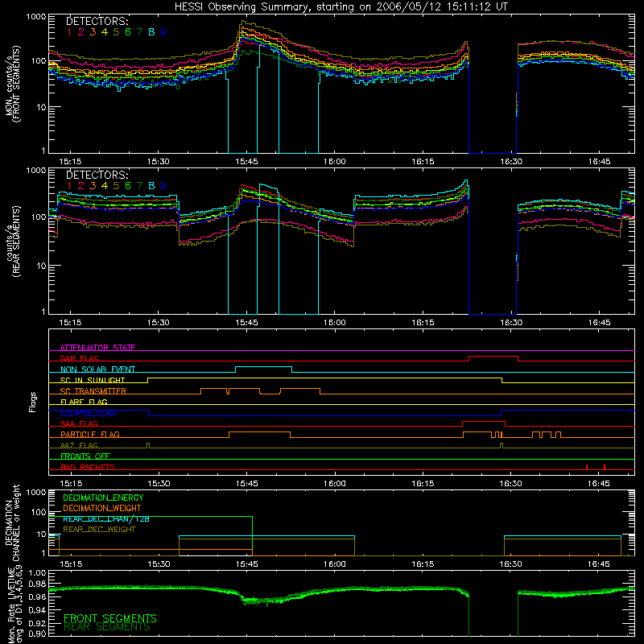Click the ECLIPSE_FLAG label

coord(88,413)
